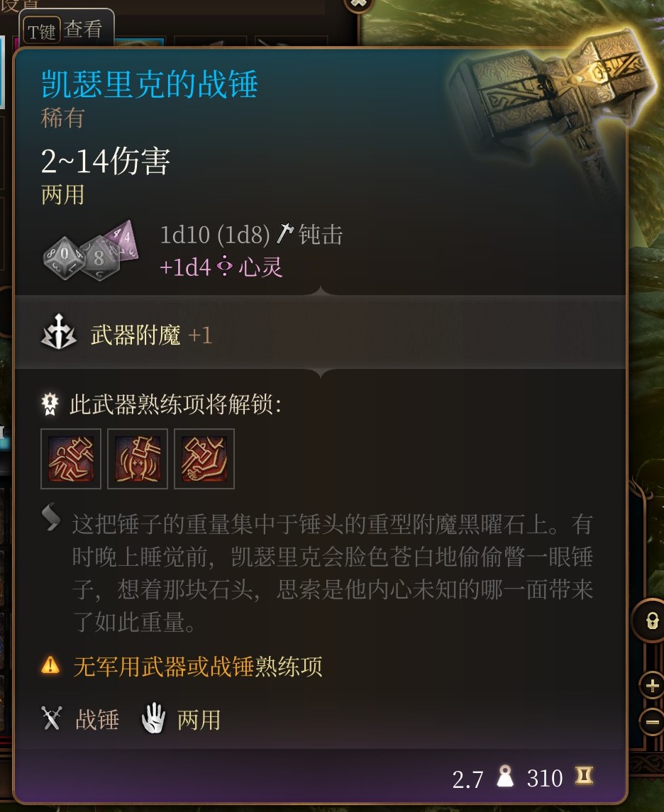Click the third hammer weapon action icon

point(204,459)
